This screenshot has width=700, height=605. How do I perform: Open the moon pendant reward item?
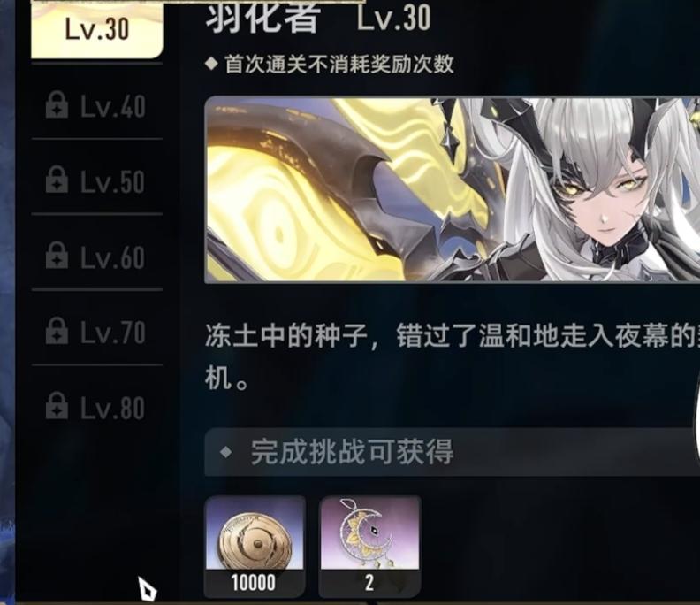(x=370, y=546)
